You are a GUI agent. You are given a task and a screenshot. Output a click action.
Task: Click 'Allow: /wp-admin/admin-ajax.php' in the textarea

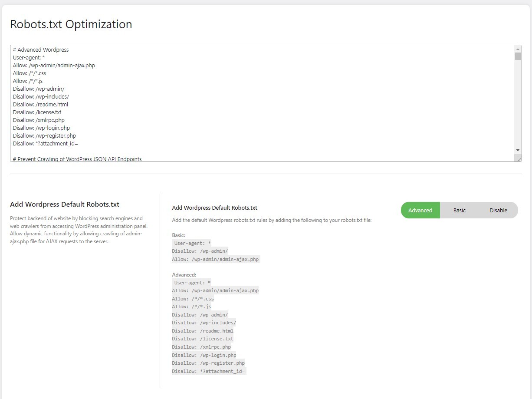pos(54,66)
